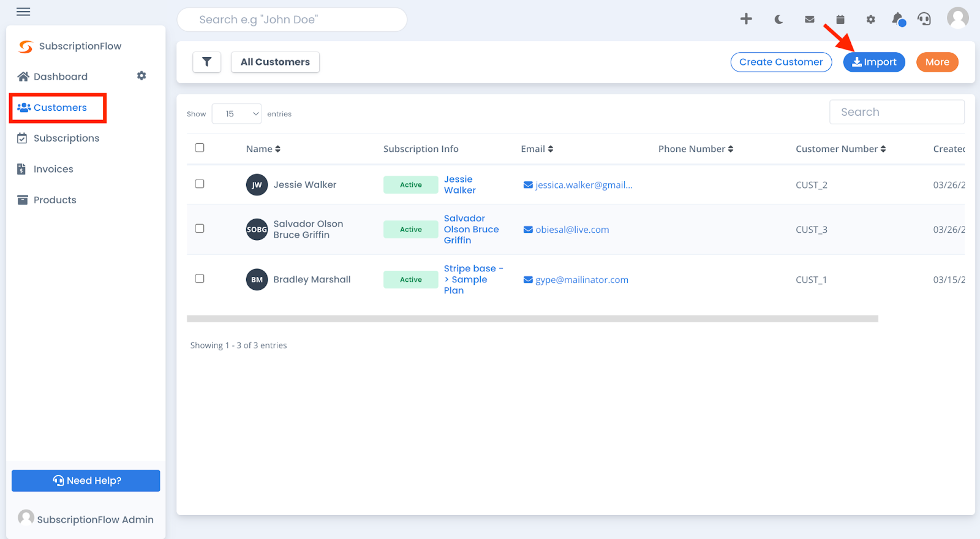This screenshot has width=980, height=539.
Task: Click the SOBG avatar badge
Action: point(257,230)
